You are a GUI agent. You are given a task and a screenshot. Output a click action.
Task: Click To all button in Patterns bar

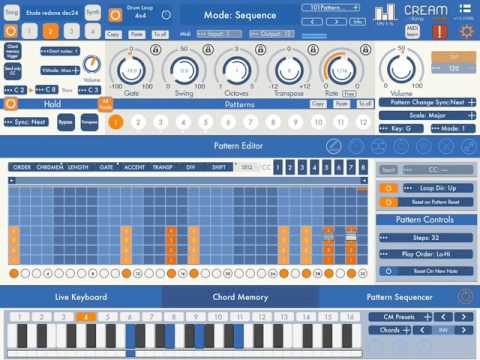(x=365, y=104)
